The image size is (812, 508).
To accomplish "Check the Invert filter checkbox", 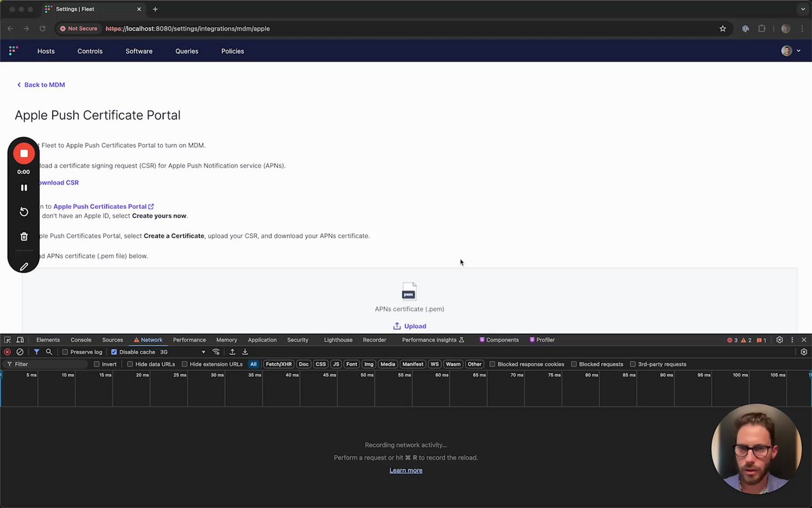I will tap(96, 364).
